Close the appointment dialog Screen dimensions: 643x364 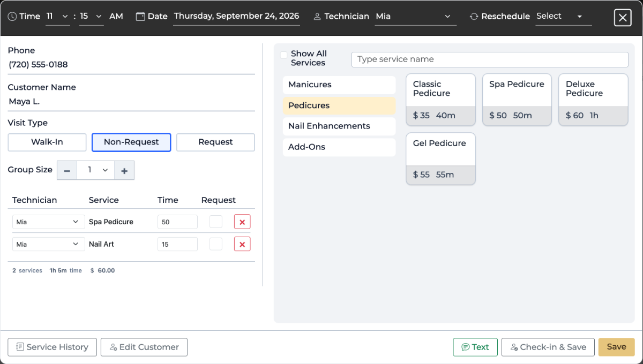tap(623, 18)
